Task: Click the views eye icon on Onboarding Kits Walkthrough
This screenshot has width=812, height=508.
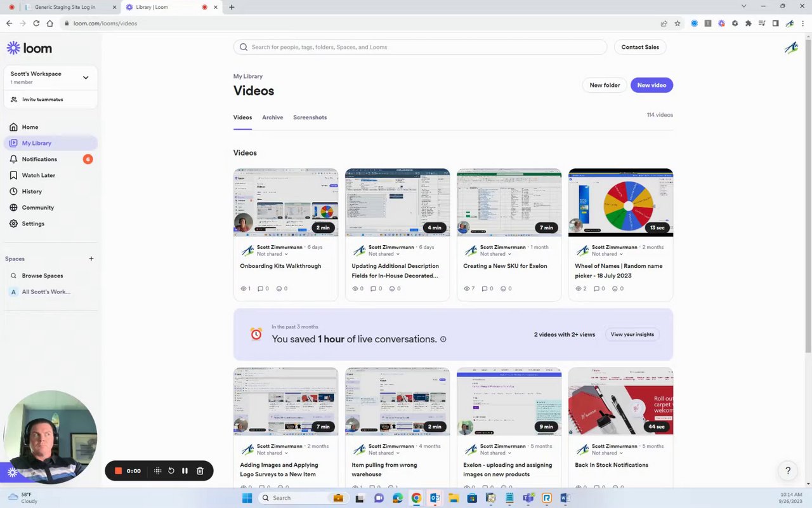Action: (244, 288)
